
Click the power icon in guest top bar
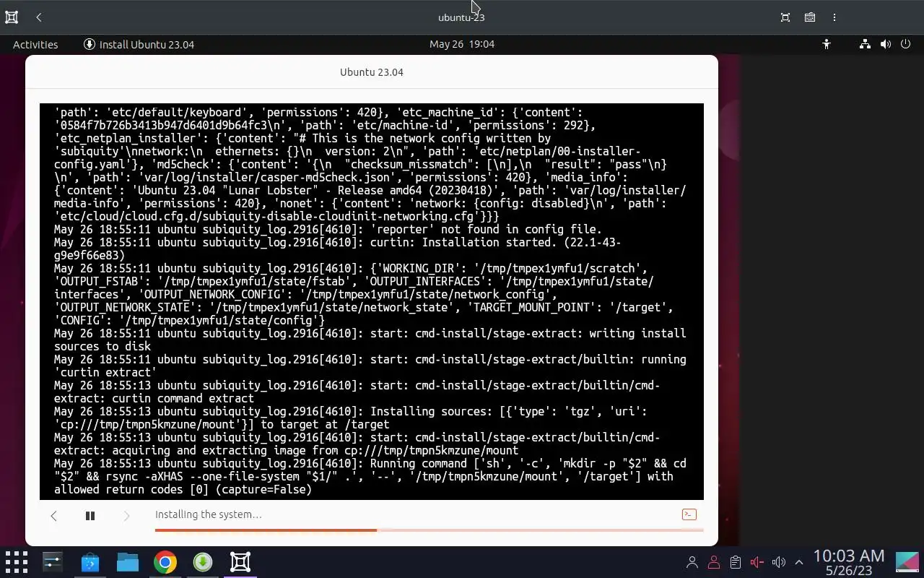coord(905,44)
